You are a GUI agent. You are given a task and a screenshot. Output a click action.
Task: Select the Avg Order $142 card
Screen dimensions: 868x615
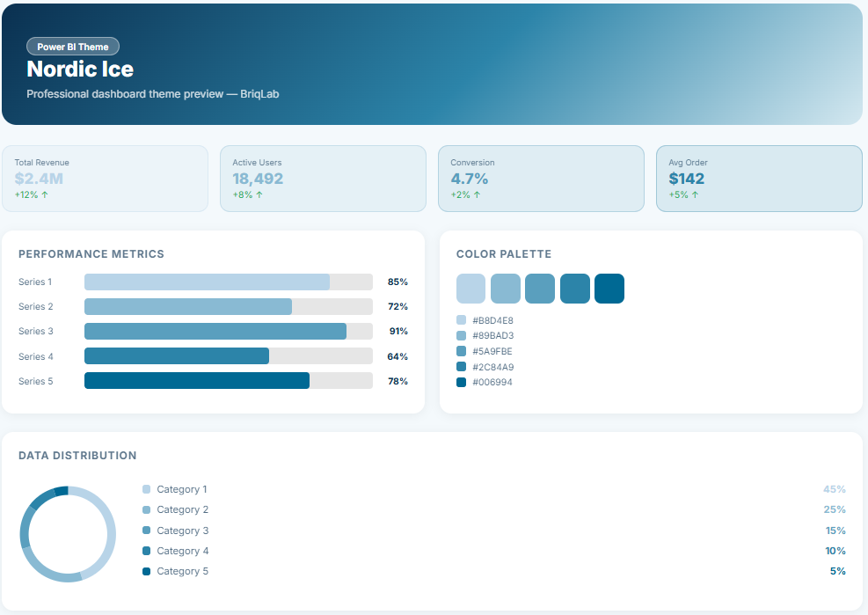759,179
